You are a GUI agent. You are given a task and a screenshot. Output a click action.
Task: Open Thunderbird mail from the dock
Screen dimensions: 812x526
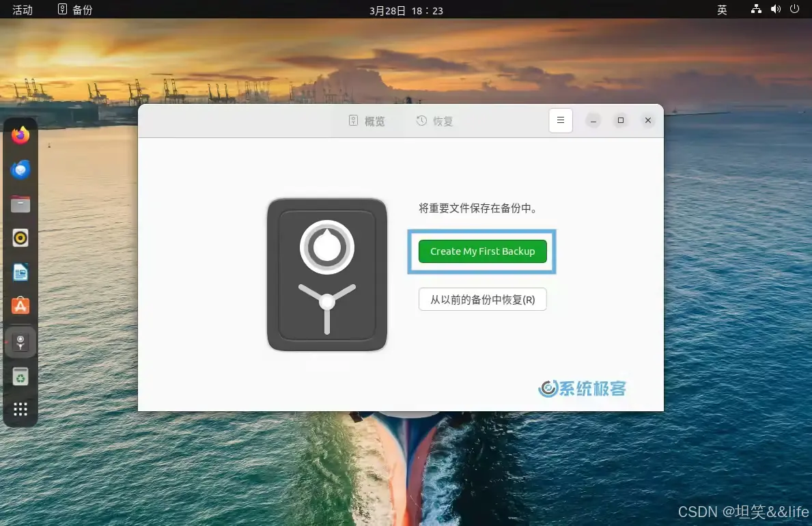[20, 169]
